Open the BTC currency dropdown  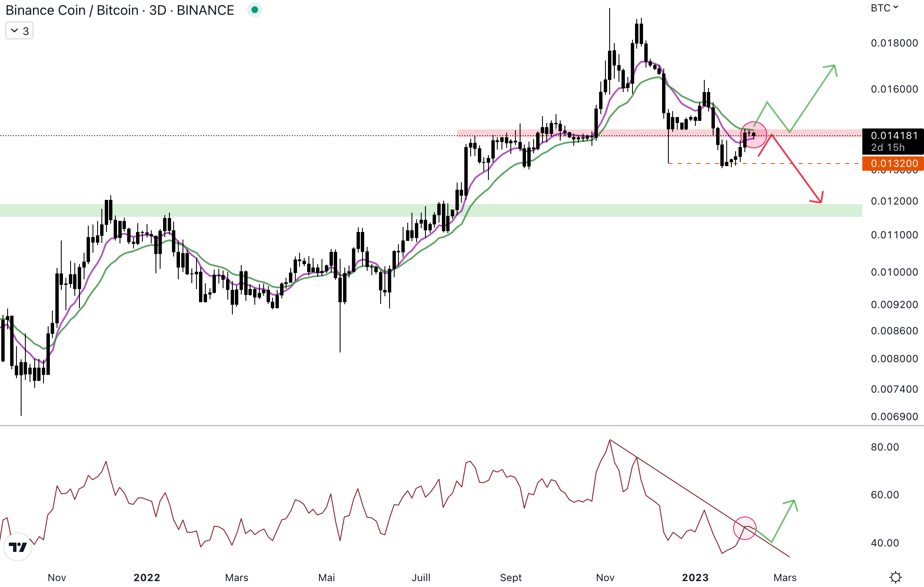(x=884, y=8)
